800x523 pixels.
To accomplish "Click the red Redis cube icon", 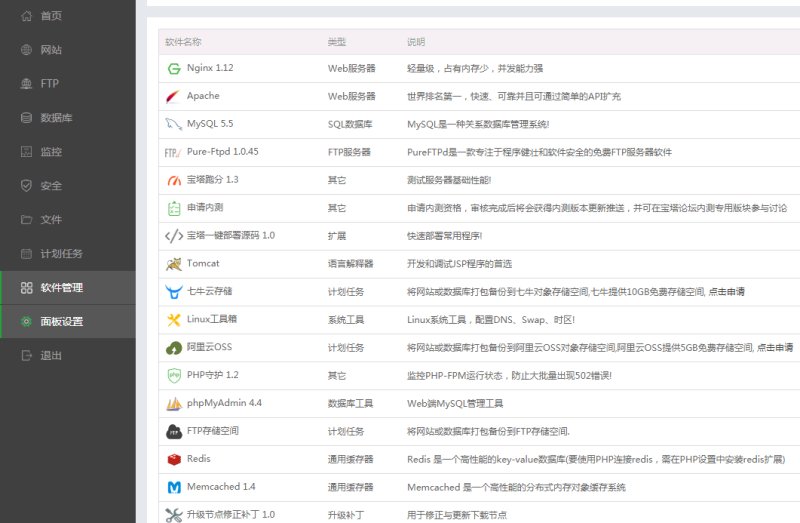I will 174,459.
